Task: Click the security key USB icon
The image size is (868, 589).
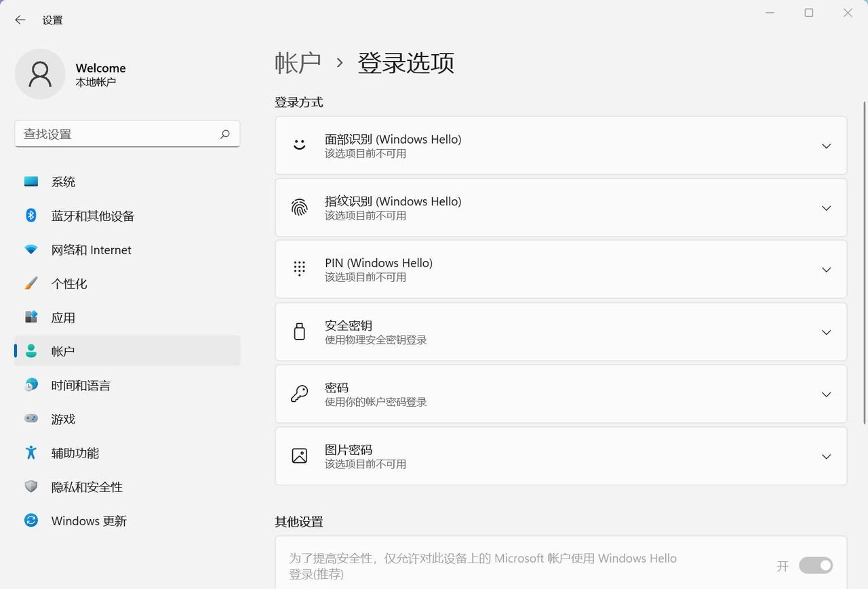Action: (299, 331)
